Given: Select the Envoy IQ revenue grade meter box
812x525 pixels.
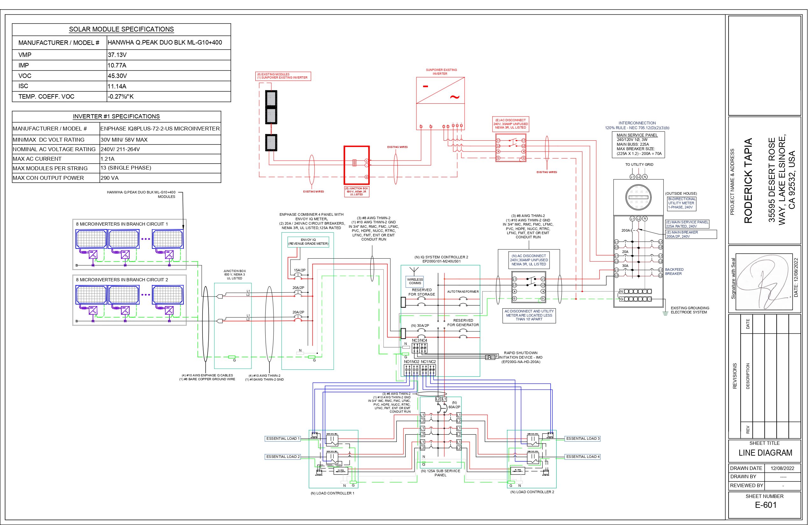Looking at the screenshot, I should click(x=308, y=242).
